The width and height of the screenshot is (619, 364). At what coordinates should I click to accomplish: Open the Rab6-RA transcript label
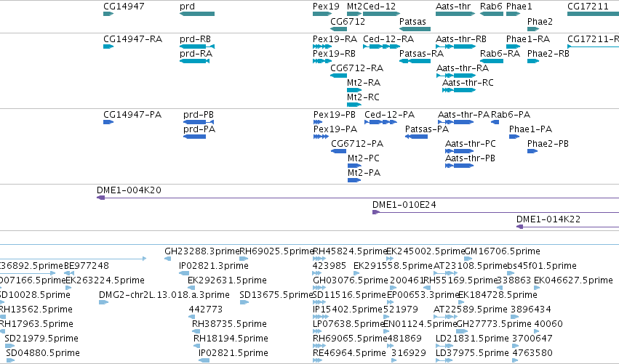500,54
